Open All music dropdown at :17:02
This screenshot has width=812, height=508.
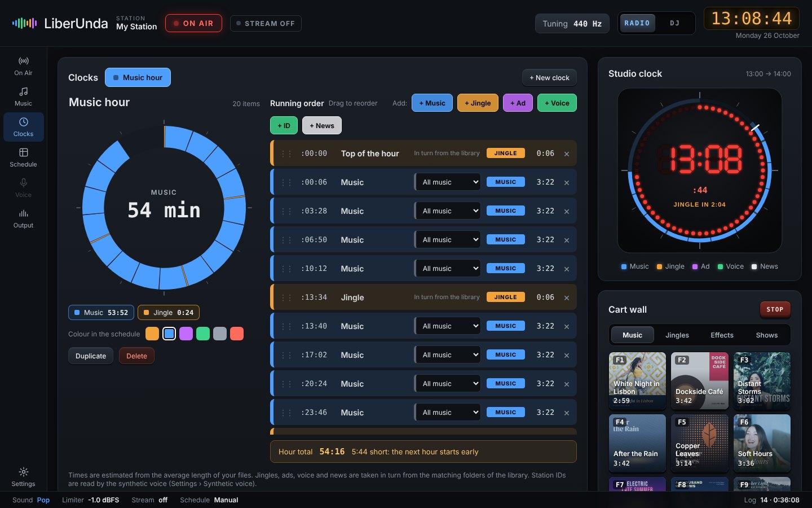pos(448,354)
